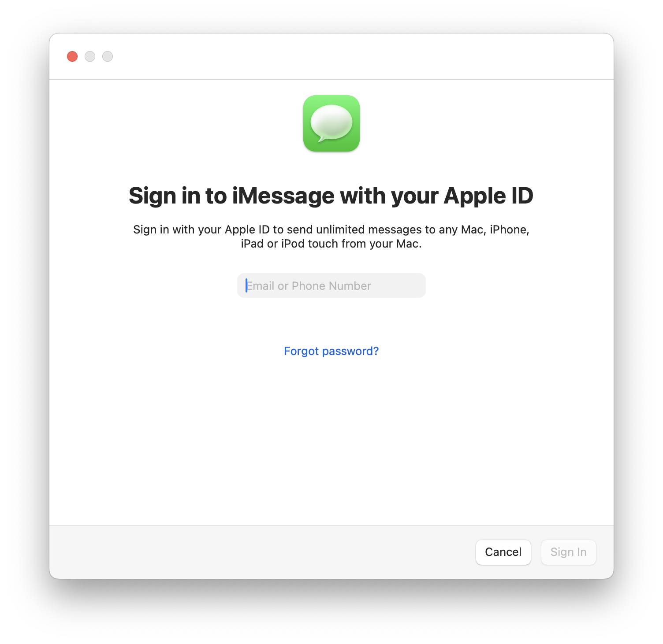The image size is (663, 644).
Task: Click the placeholder text 'Phone Number'
Action: 331,286
